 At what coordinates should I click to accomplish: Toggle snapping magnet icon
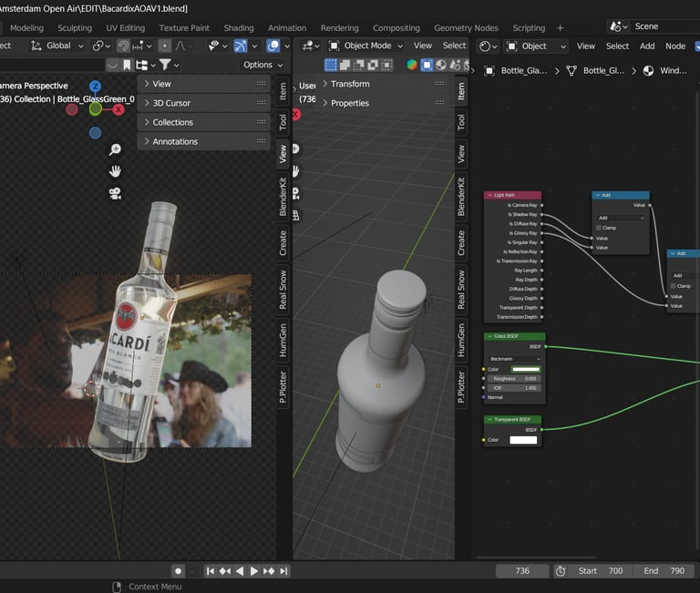pos(123,46)
